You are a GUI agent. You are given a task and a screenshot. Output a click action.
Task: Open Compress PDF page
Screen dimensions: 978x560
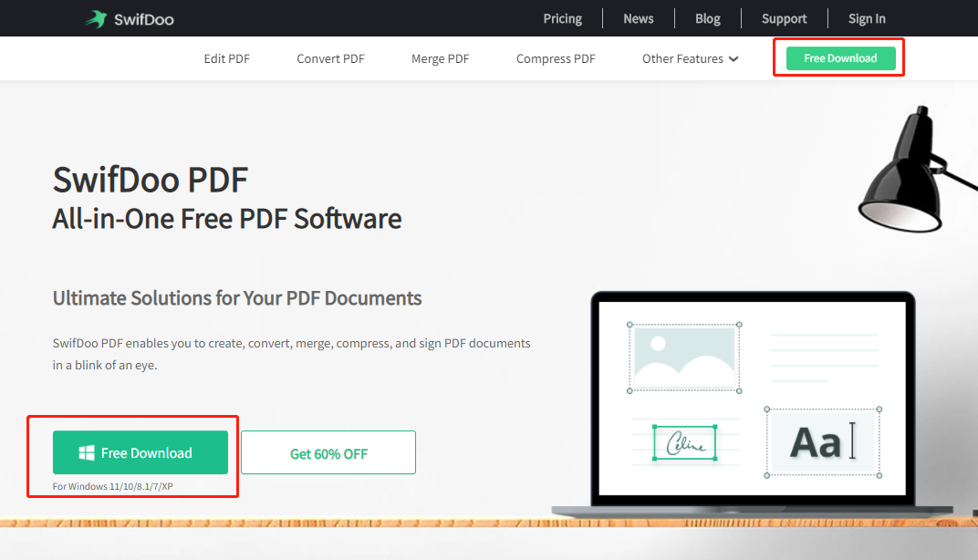tap(556, 58)
